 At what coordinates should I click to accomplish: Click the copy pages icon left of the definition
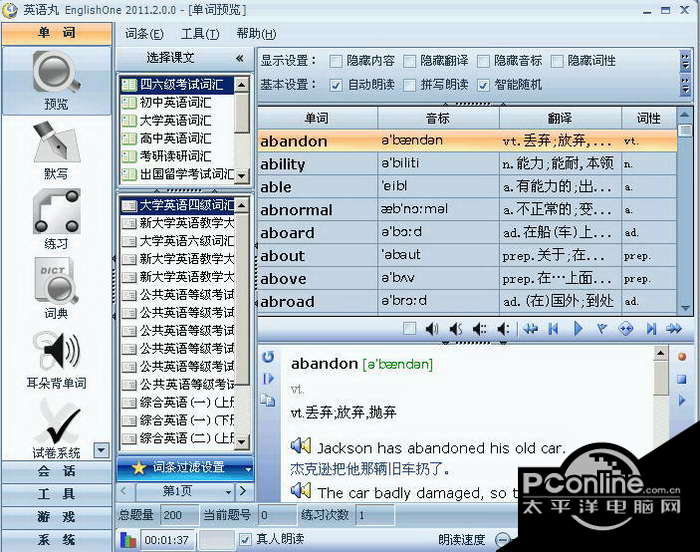pyautogui.click(x=268, y=400)
